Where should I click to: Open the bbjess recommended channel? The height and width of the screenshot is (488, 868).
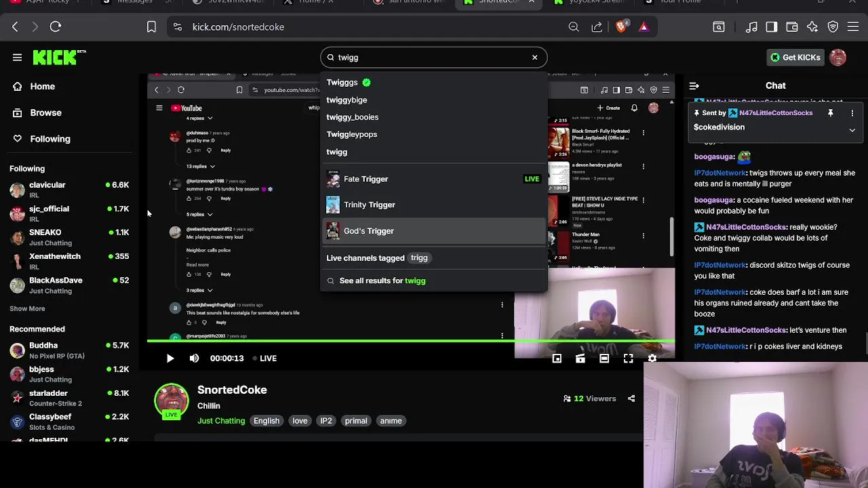click(x=69, y=374)
